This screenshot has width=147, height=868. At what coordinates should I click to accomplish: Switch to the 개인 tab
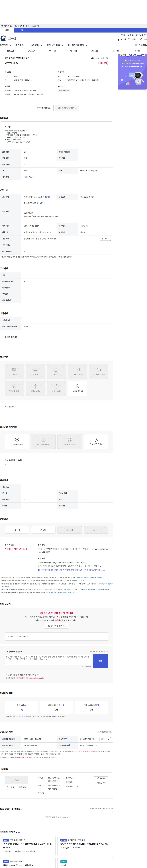point(7,30)
